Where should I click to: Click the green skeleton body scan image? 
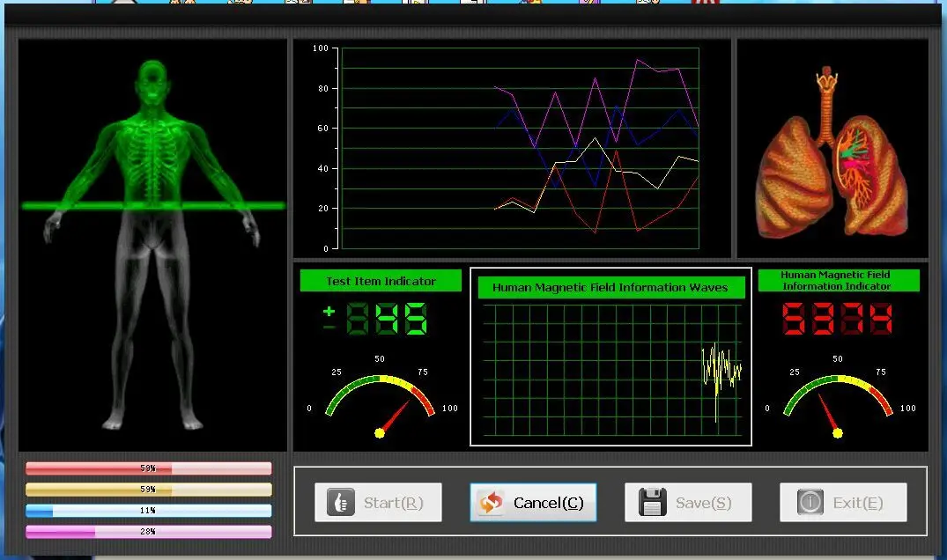152,245
